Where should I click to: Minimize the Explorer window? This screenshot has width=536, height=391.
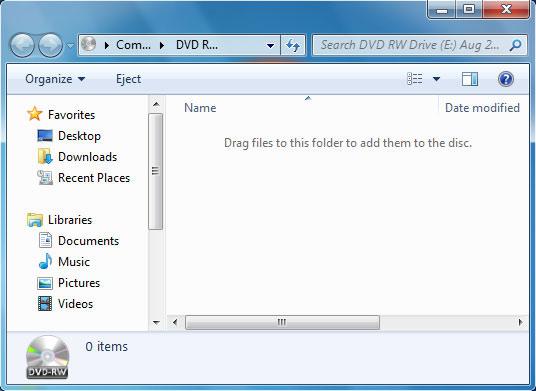442,10
